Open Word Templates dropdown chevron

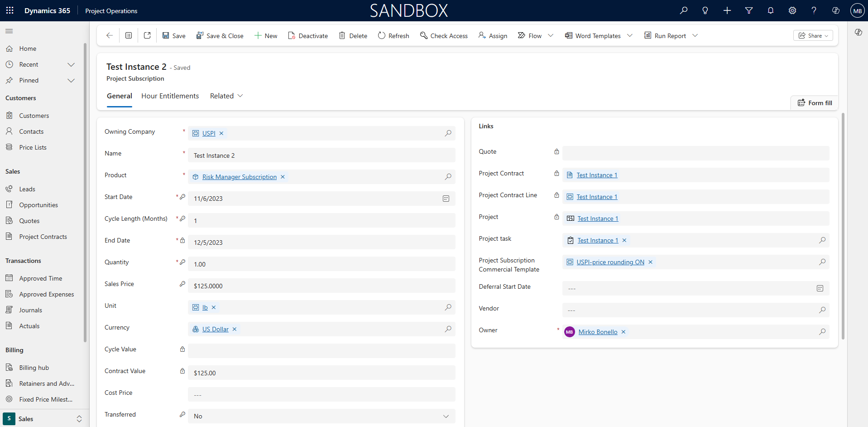click(x=630, y=35)
